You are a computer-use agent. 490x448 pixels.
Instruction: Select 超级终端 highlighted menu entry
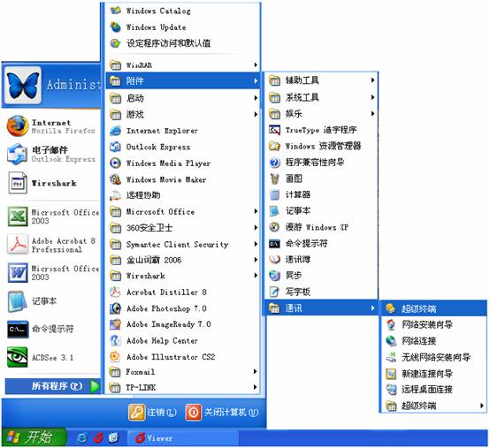(433, 308)
